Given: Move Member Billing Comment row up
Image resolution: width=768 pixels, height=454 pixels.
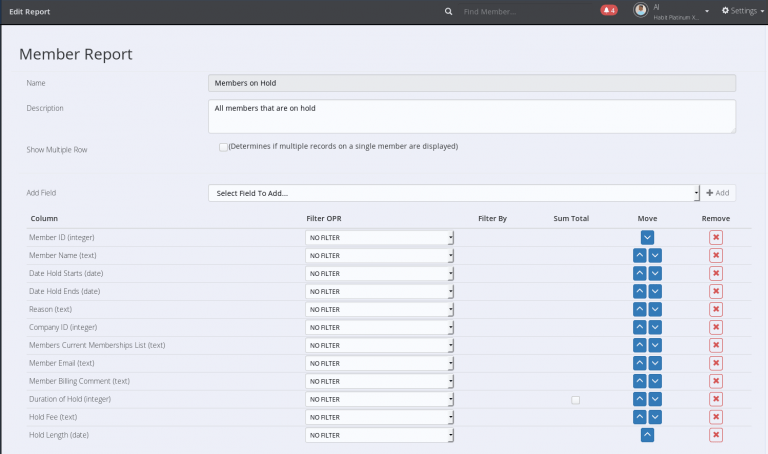Looking at the screenshot, I should 640,381.
